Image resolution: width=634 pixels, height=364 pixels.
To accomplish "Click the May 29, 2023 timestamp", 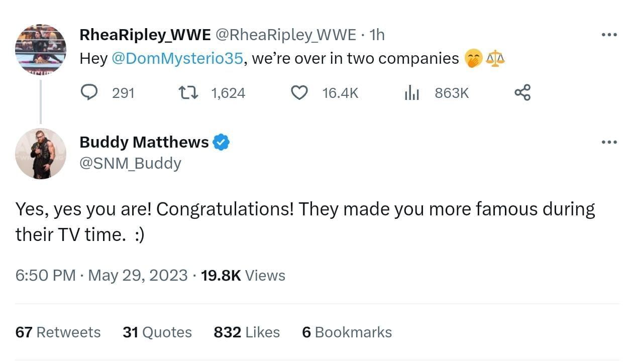I will tap(137, 275).
